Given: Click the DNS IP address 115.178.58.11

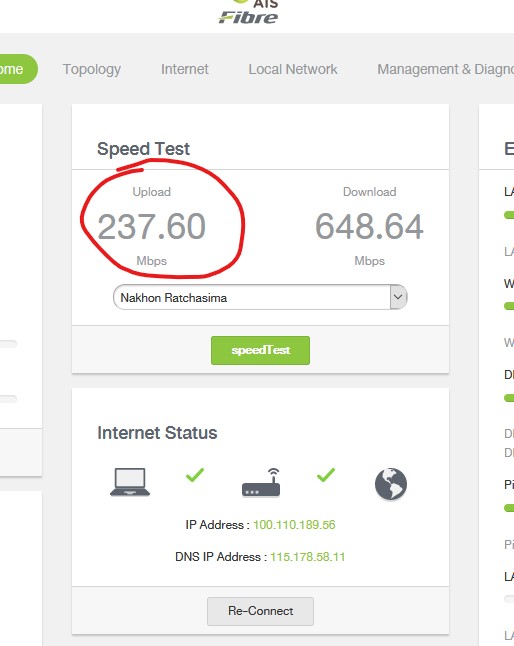Looking at the screenshot, I should coord(308,557).
